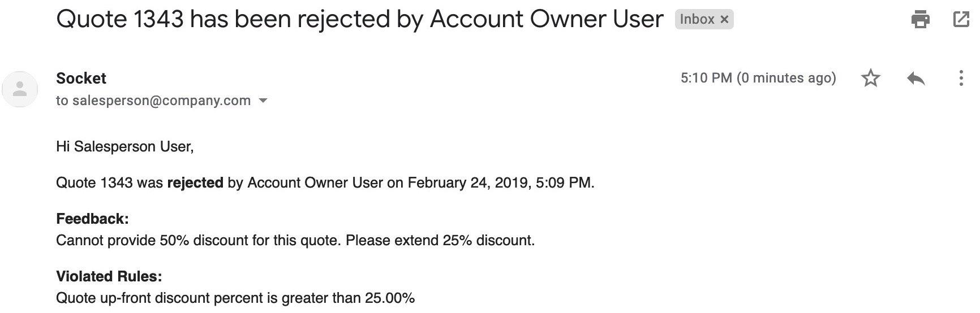Open the email in a new window

click(961, 19)
